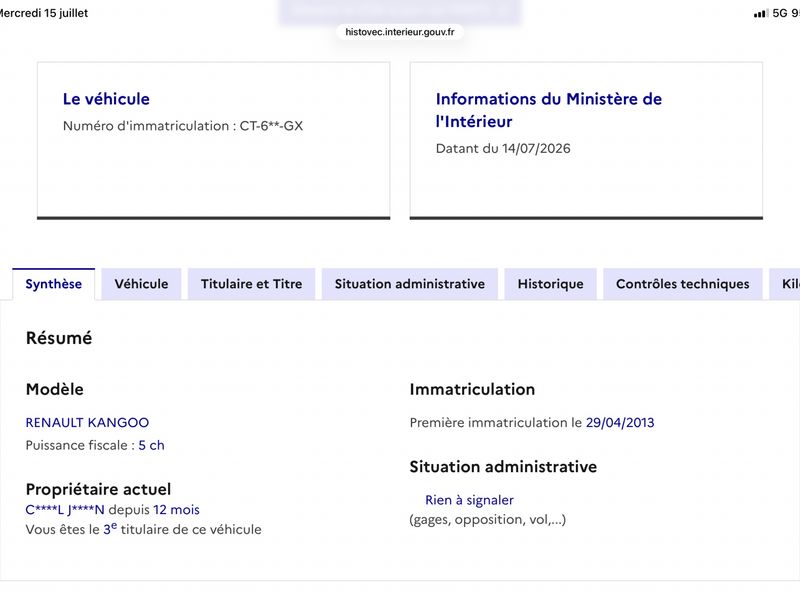Click the 12 mois ownership duration
Image resolution: width=800 pixels, height=600 pixels.
pyautogui.click(x=177, y=509)
